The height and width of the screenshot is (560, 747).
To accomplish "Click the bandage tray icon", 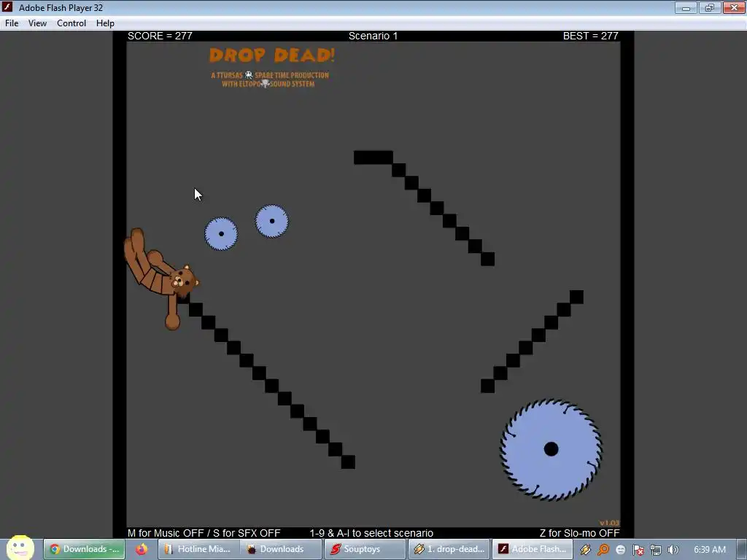I will 586,550.
